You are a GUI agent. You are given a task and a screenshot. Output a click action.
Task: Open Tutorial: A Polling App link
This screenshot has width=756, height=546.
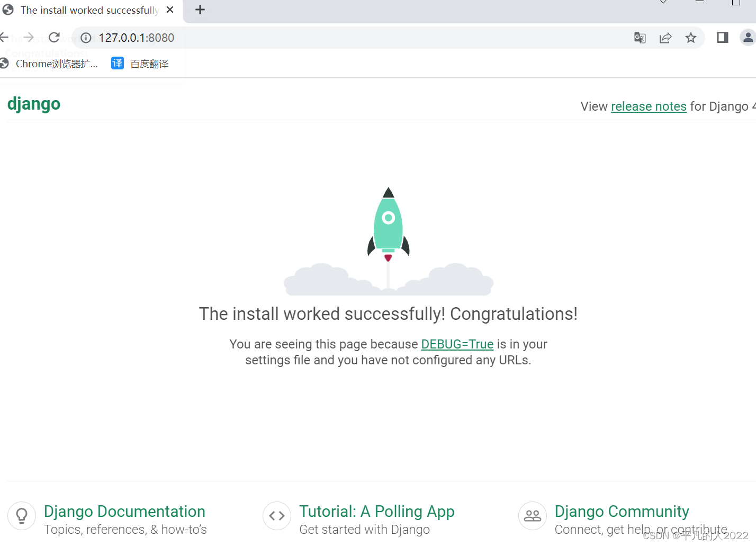[x=377, y=512]
